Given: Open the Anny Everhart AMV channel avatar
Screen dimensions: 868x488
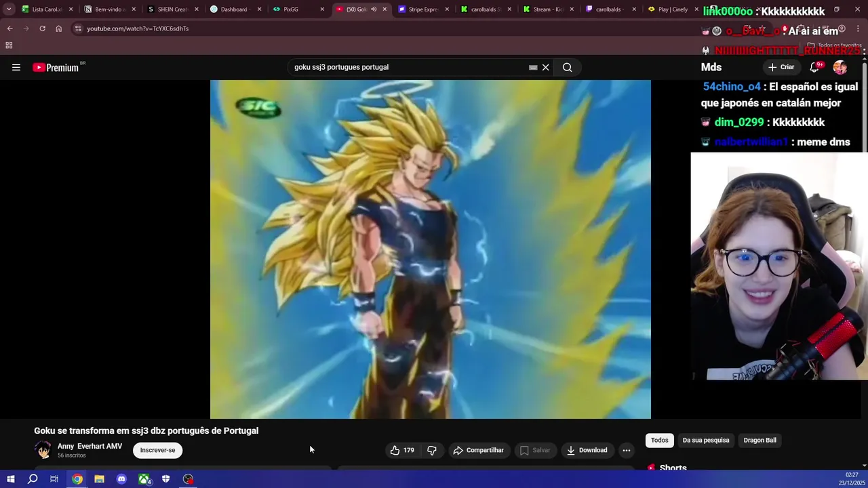Looking at the screenshot, I should click(x=43, y=450).
